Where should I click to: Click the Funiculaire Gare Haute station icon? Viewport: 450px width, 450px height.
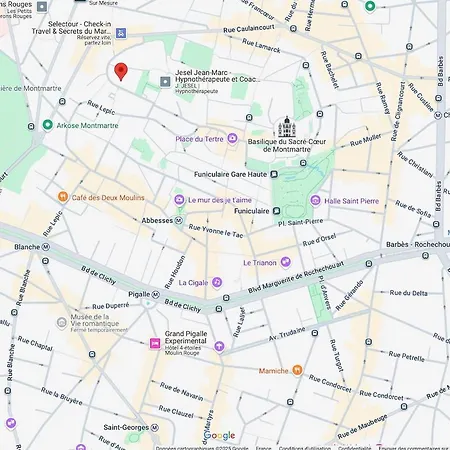pyautogui.click(x=274, y=174)
